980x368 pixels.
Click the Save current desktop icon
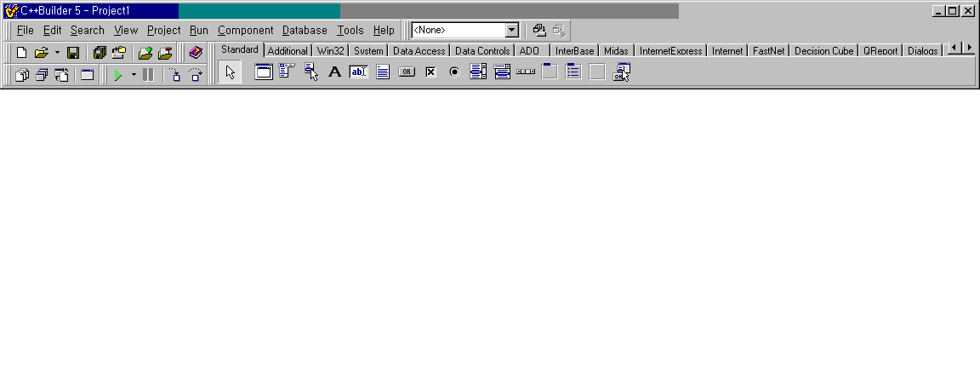538,30
